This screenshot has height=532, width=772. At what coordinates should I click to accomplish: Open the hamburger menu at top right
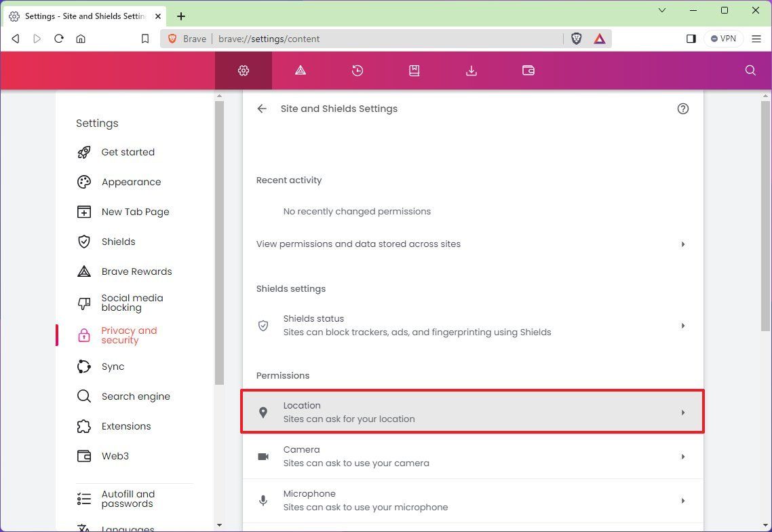pyautogui.click(x=756, y=39)
